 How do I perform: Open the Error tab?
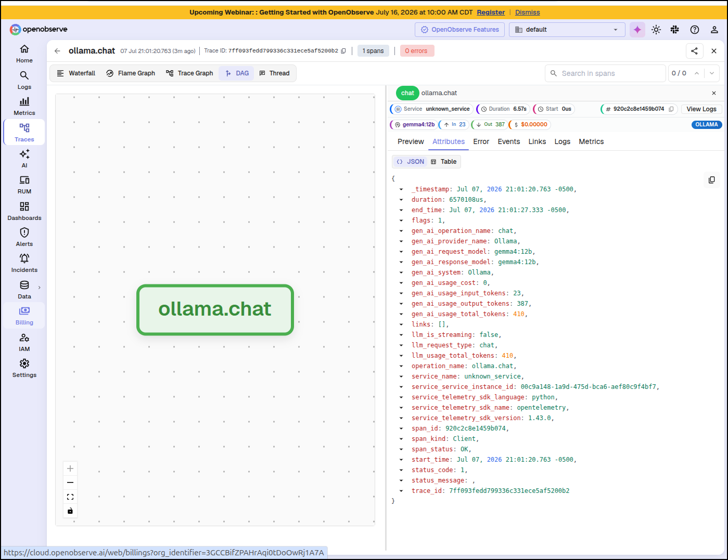(x=481, y=141)
